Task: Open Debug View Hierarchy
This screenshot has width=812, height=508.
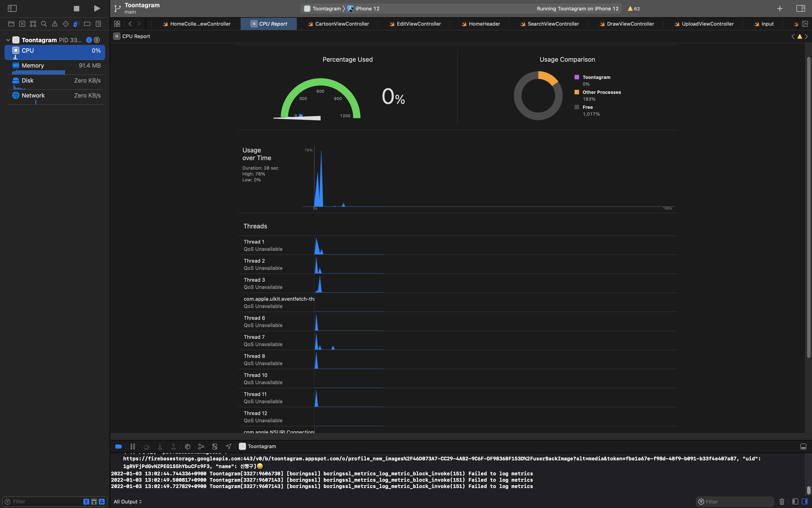Action: [188, 447]
